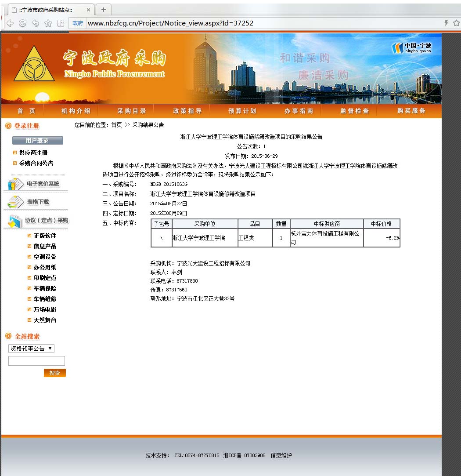Reload the page with the refresh icon
461x476 pixels.
point(22,23)
